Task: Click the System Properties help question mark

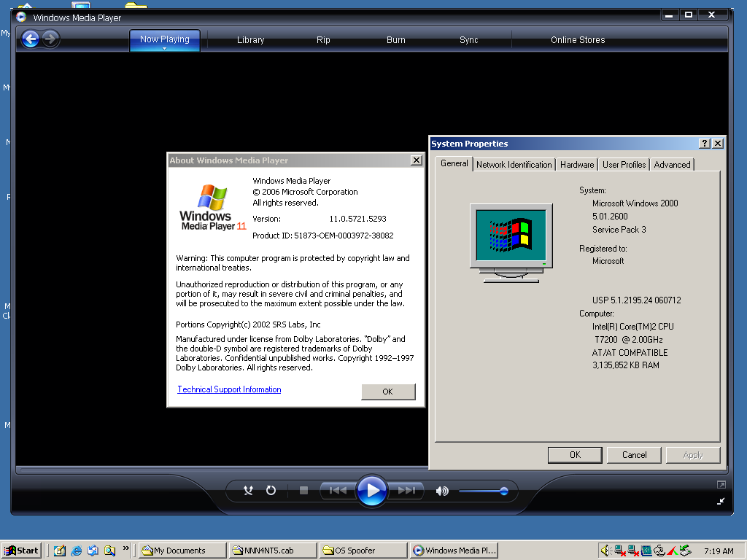Action: click(705, 144)
